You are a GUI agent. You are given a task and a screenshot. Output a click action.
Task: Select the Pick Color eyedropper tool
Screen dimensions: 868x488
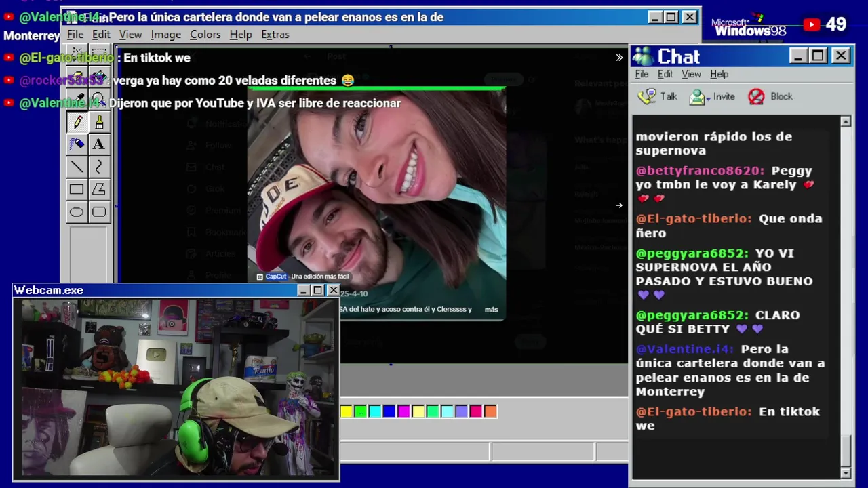coord(77,99)
